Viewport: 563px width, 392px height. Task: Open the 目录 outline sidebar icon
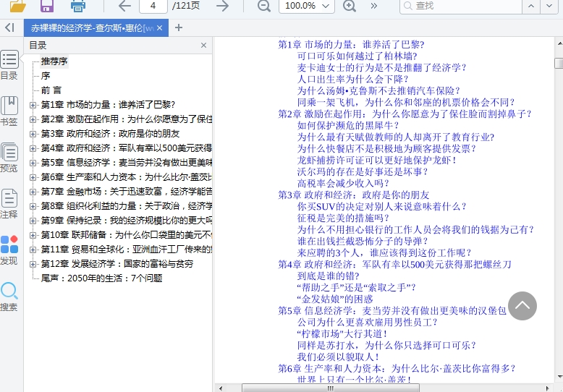click(9, 65)
